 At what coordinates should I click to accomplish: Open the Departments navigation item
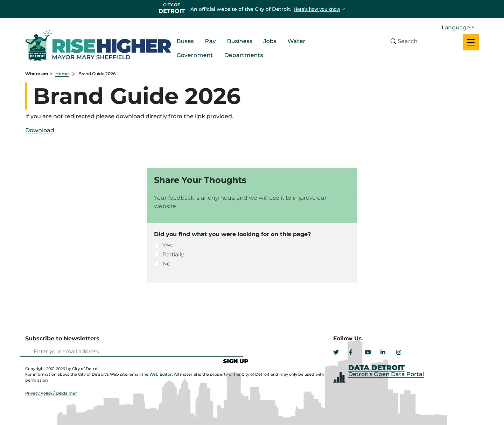pos(244,55)
